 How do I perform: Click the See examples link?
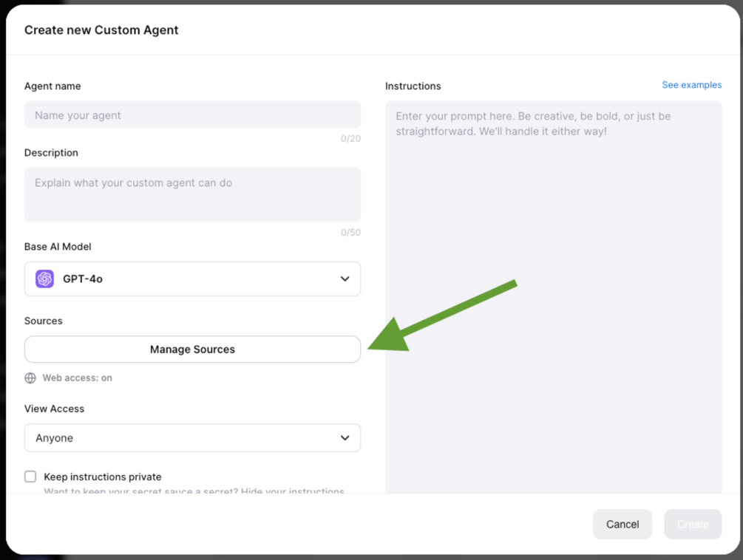[x=691, y=84]
